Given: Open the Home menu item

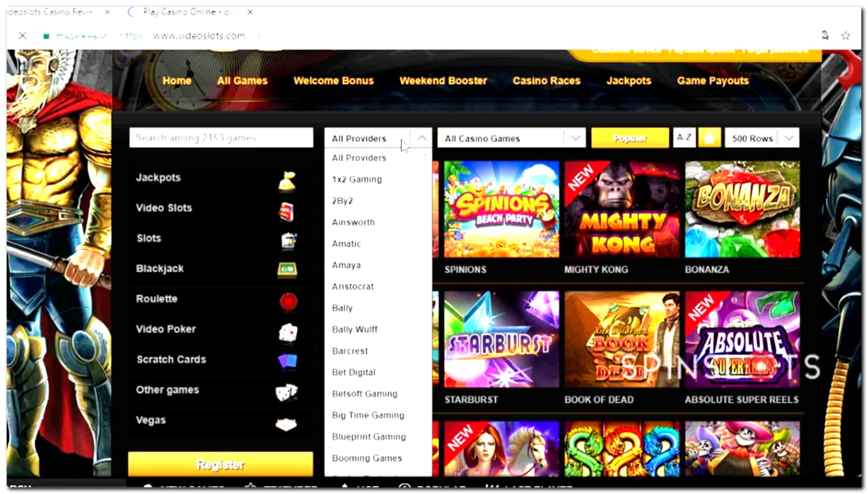Looking at the screenshot, I should [177, 81].
